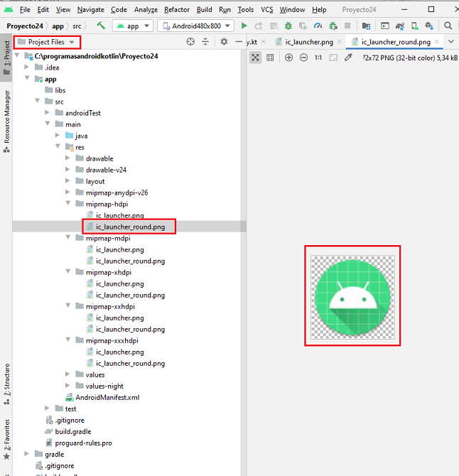Image resolution: width=459 pixels, height=476 pixels.
Task: Click the Profile app gauge icon
Action: (x=318, y=26)
